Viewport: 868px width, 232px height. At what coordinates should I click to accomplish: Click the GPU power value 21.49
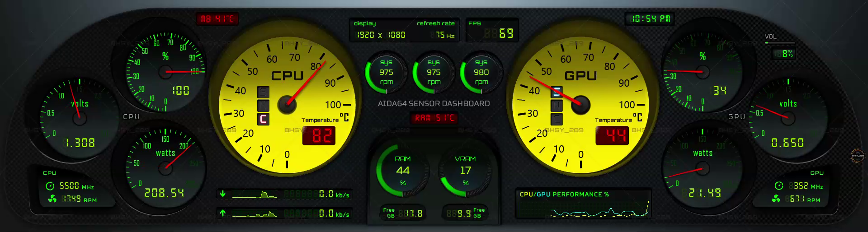click(x=704, y=193)
